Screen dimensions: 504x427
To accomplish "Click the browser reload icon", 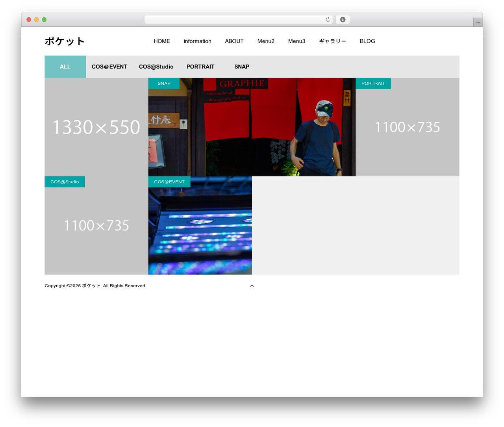I will click(328, 20).
